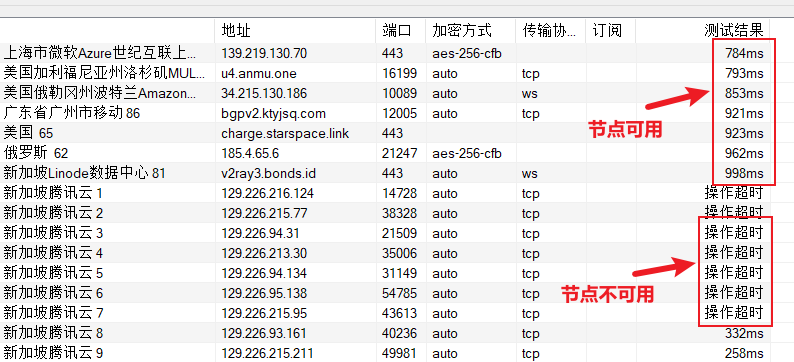This screenshot has height=362, width=794.
Task: Click ws protocol in v2ray3.bonds.id row
Action: point(530,174)
